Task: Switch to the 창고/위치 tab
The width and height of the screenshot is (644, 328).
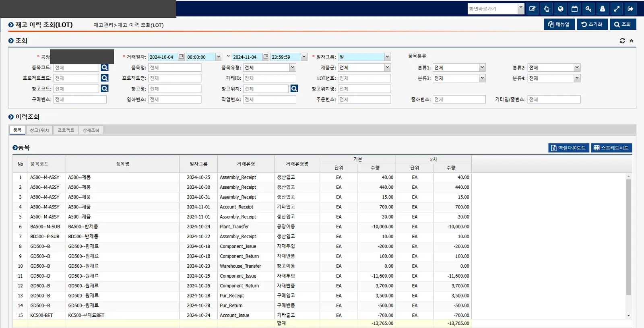Action: [39, 130]
